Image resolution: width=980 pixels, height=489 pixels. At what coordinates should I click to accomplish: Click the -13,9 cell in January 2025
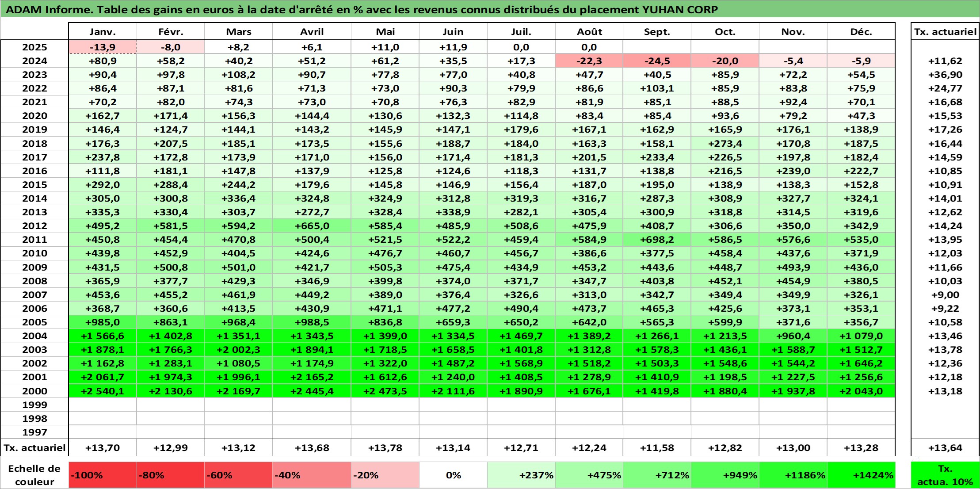[x=103, y=47]
